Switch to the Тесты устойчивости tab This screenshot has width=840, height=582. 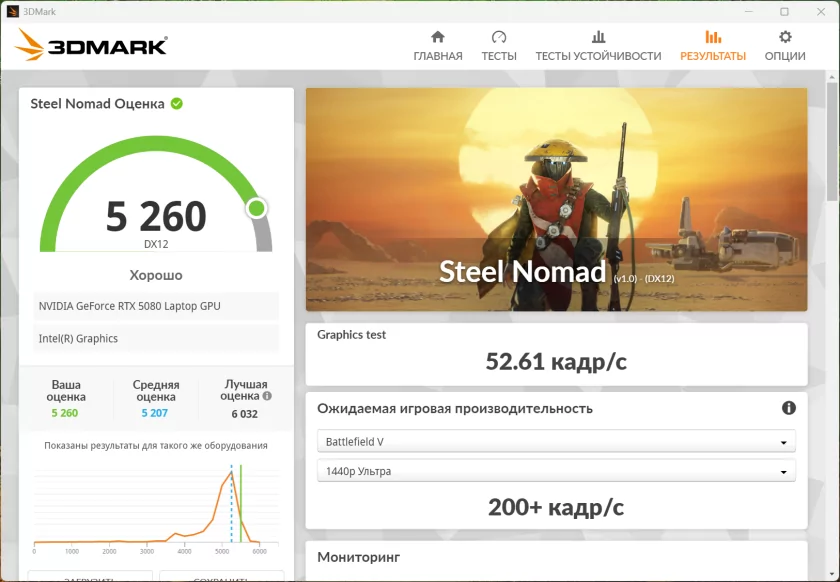click(x=598, y=56)
